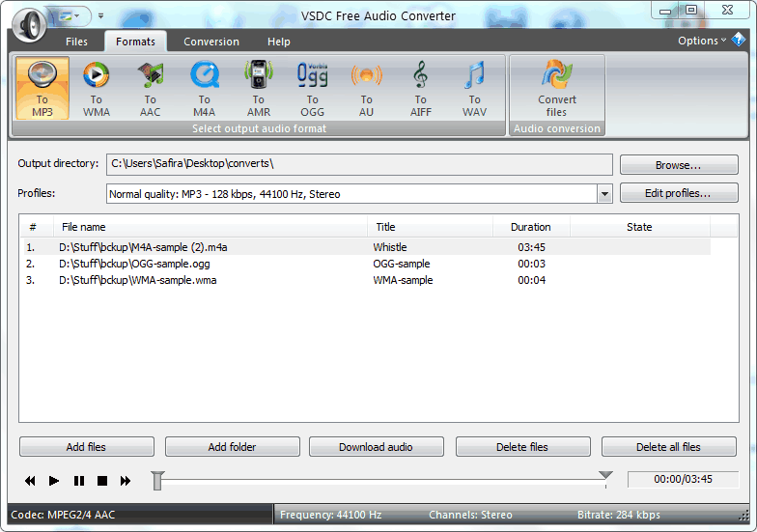Select the To M4A format icon
Screen dimensions: 757x532
pyautogui.click(x=205, y=88)
